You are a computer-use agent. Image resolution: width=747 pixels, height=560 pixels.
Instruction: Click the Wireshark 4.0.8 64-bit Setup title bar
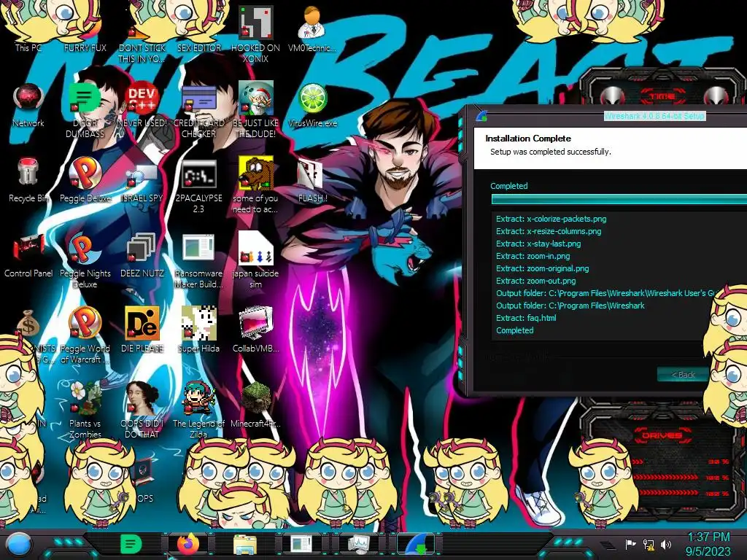coord(654,116)
